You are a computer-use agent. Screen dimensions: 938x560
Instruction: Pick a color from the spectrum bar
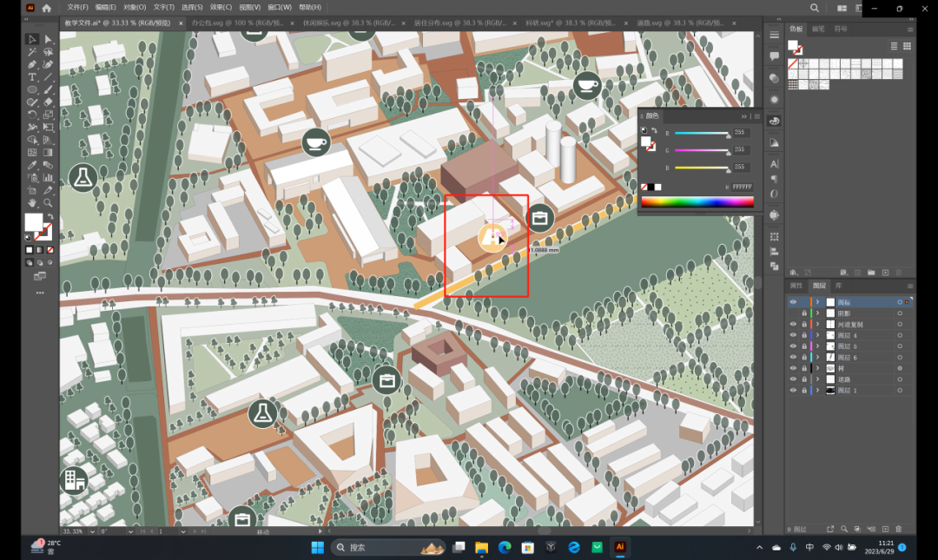697,202
